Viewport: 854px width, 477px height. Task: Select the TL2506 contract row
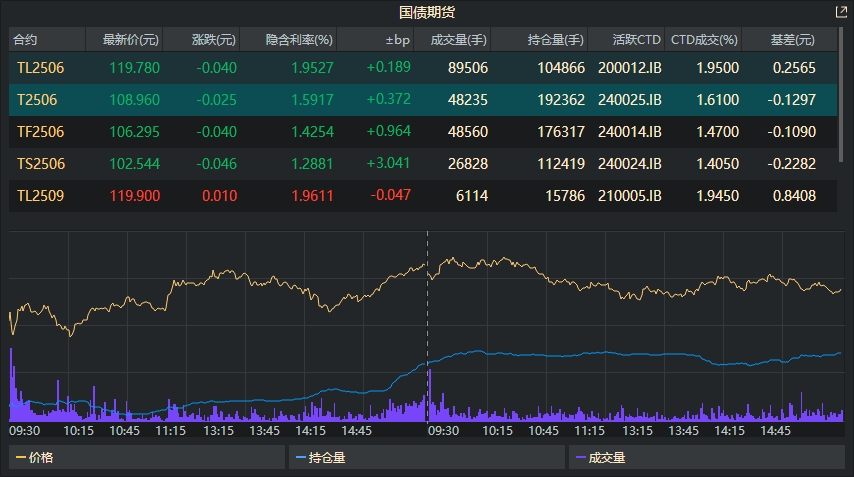point(423,68)
